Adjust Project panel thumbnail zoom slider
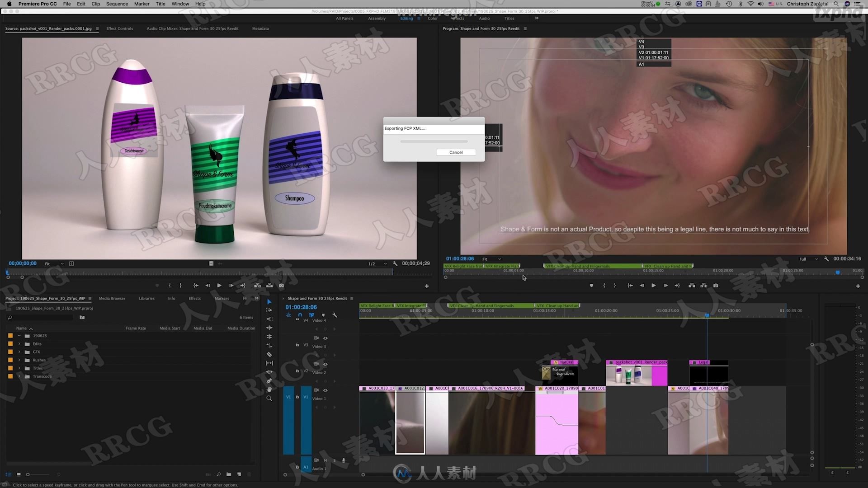 tap(38, 474)
